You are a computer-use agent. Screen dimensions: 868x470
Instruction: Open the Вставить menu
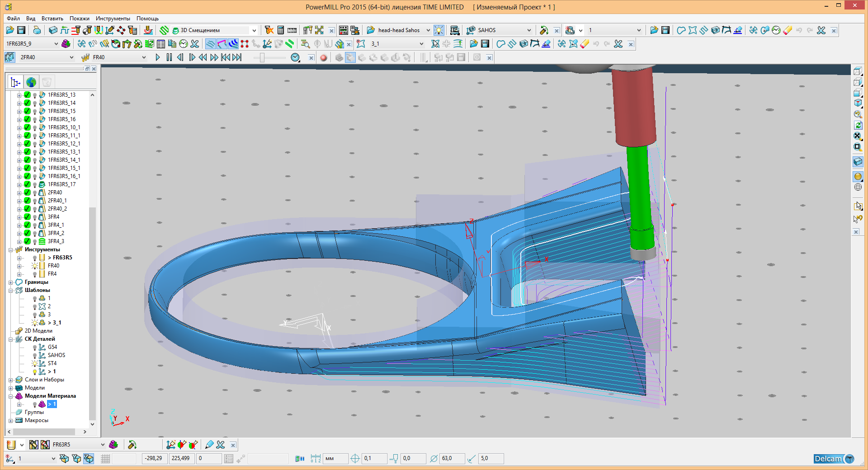click(52, 19)
